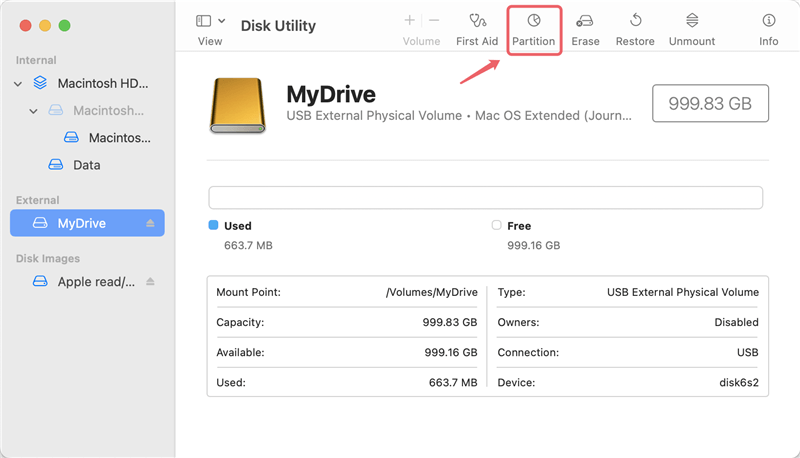Image resolution: width=800 pixels, height=458 pixels.
Task: Click the disk usage bar
Action: coord(485,197)
